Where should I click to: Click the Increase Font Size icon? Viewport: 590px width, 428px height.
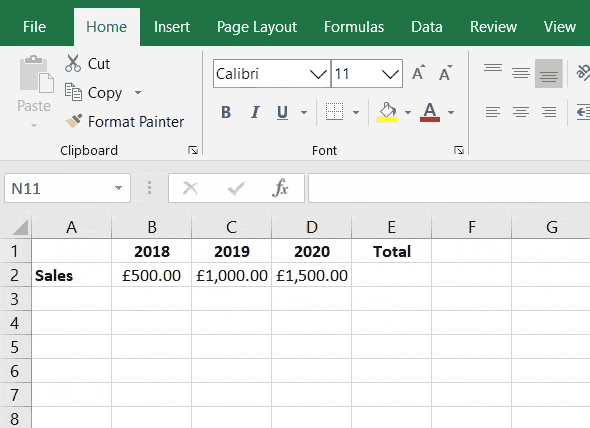418,73
